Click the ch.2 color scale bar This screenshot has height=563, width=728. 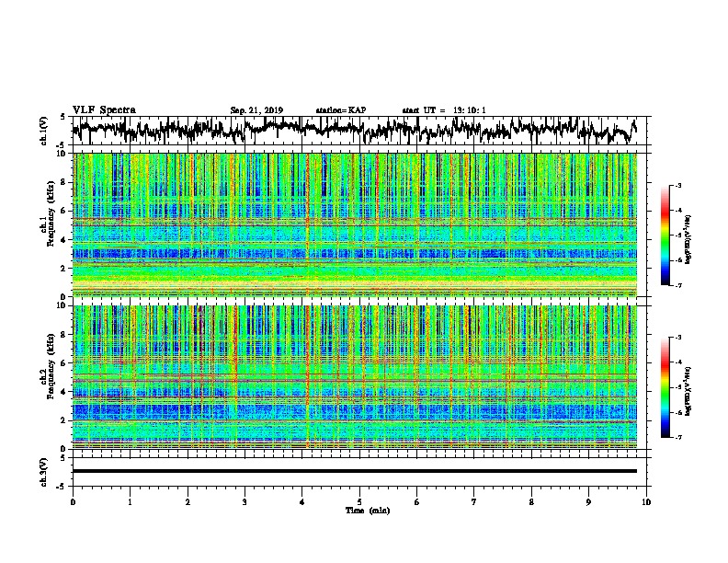coord(665,387)
